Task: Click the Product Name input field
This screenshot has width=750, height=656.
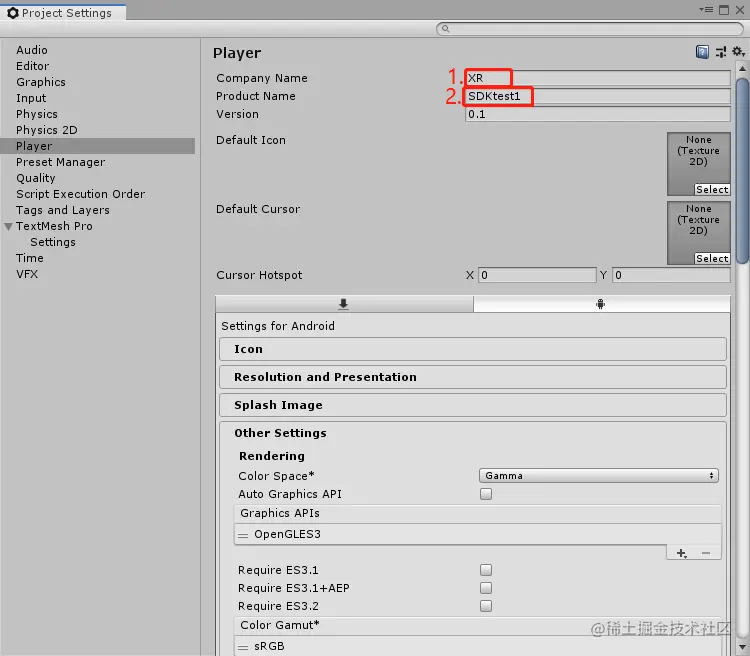Action: click(x=597, y=96)
